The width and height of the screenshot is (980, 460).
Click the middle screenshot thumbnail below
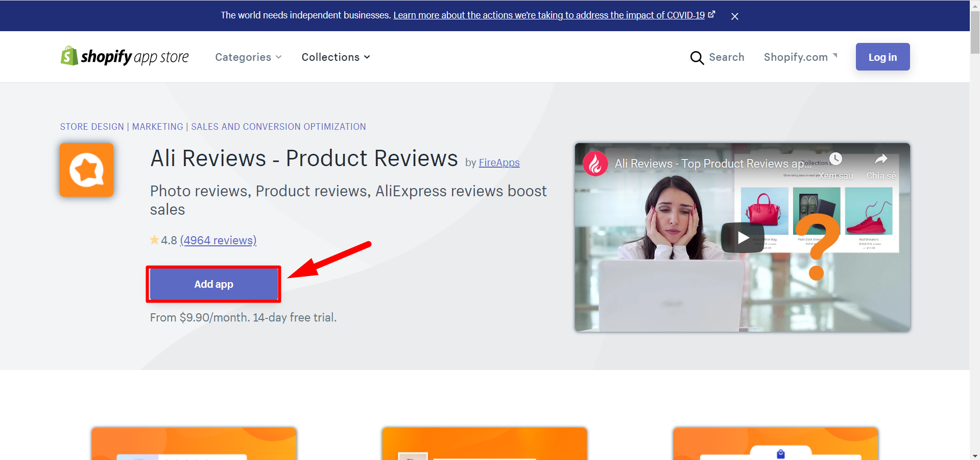click(x=485, y=444)
